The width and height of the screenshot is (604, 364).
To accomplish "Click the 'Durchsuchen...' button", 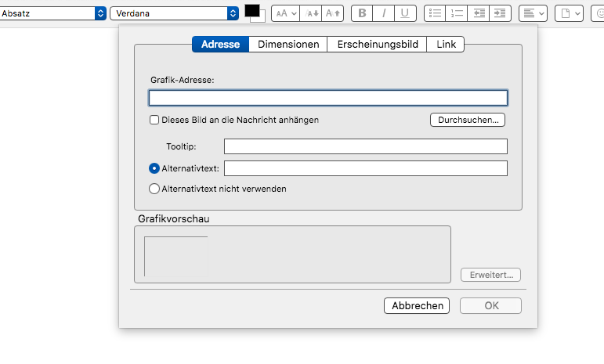I will click(x=467, y=120).
